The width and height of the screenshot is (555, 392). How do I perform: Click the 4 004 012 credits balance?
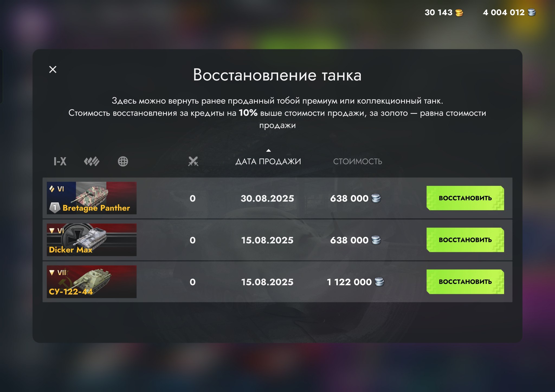(x=504, y=12)
